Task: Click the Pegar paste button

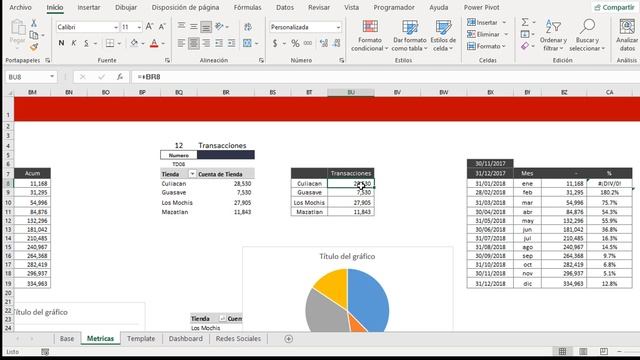Action: 18,33
